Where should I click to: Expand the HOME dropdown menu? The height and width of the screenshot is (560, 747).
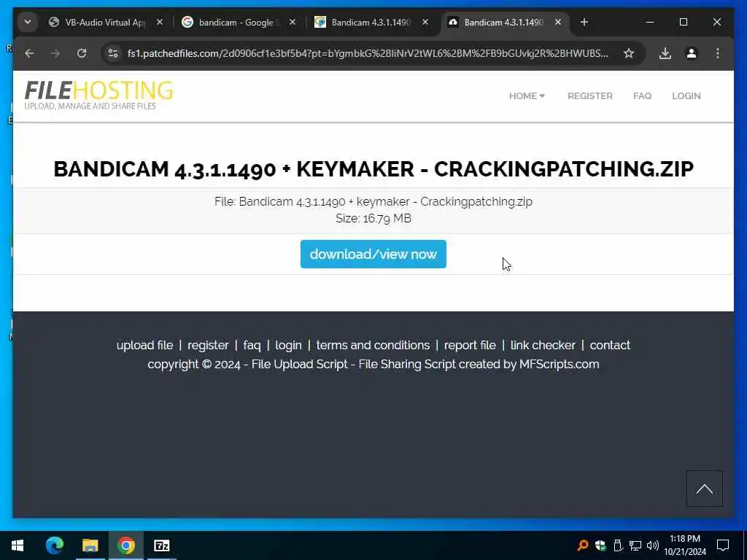[527, 96]
